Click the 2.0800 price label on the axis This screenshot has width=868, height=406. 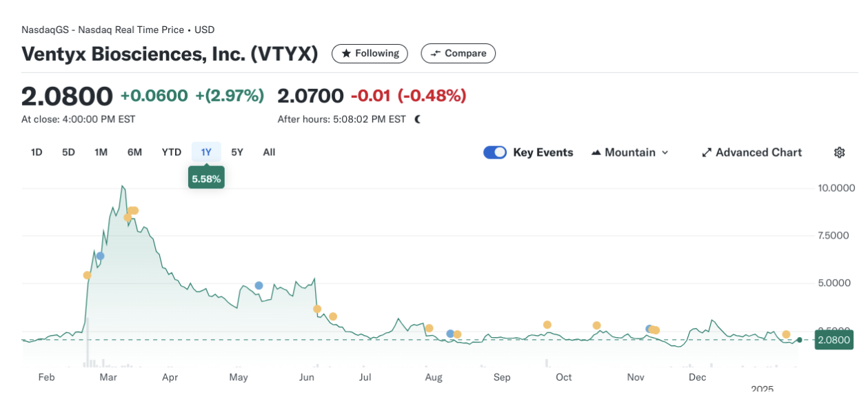833,340
